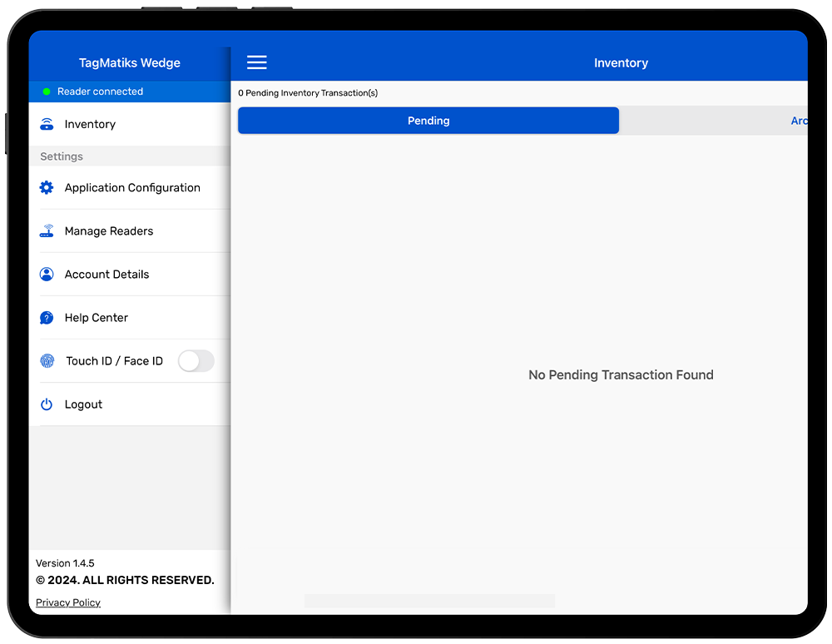Click the green Reader connected status dot

pyautogui.click(x=47, y=92)
